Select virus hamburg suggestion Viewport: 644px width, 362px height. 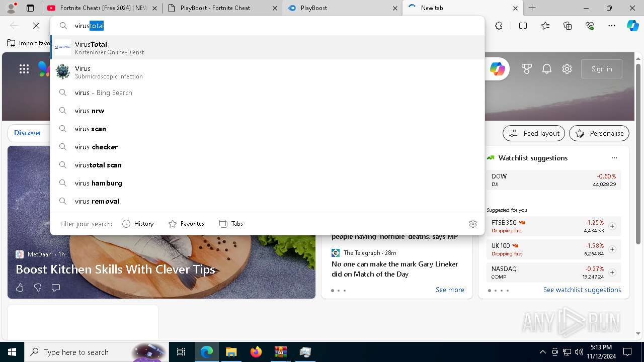[268, 183]
